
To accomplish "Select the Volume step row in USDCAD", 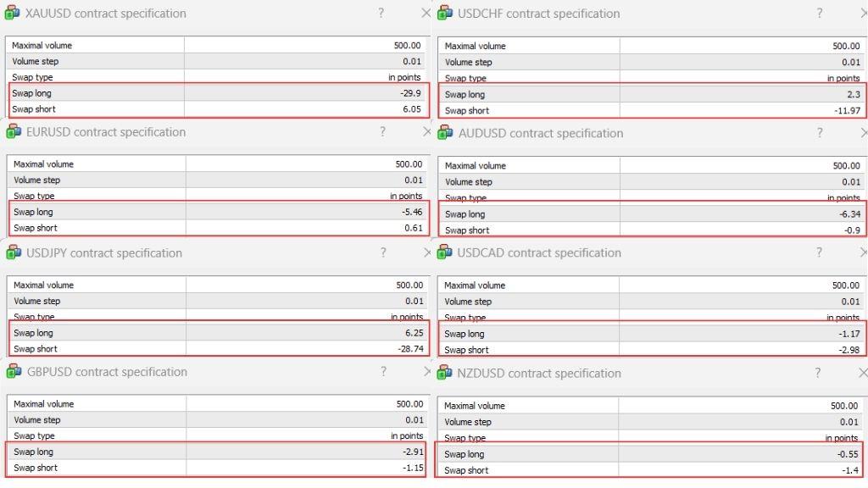I will (x=649, y=302).
